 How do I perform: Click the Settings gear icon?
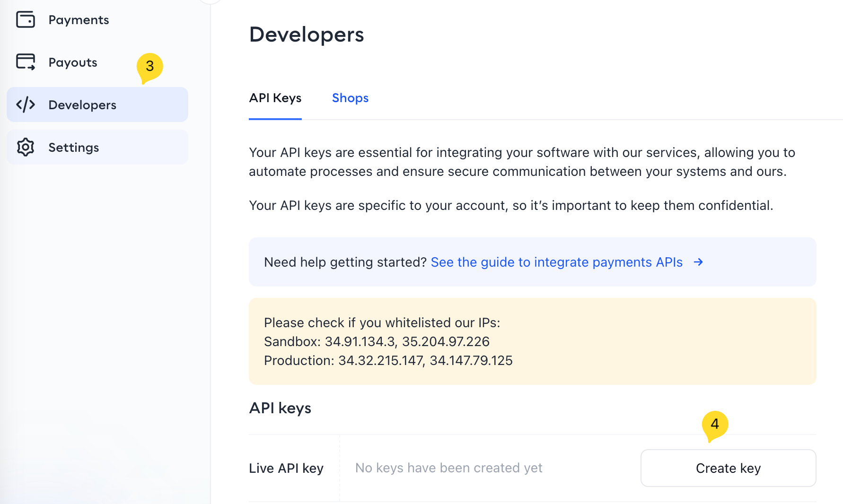tap(26, 147)
